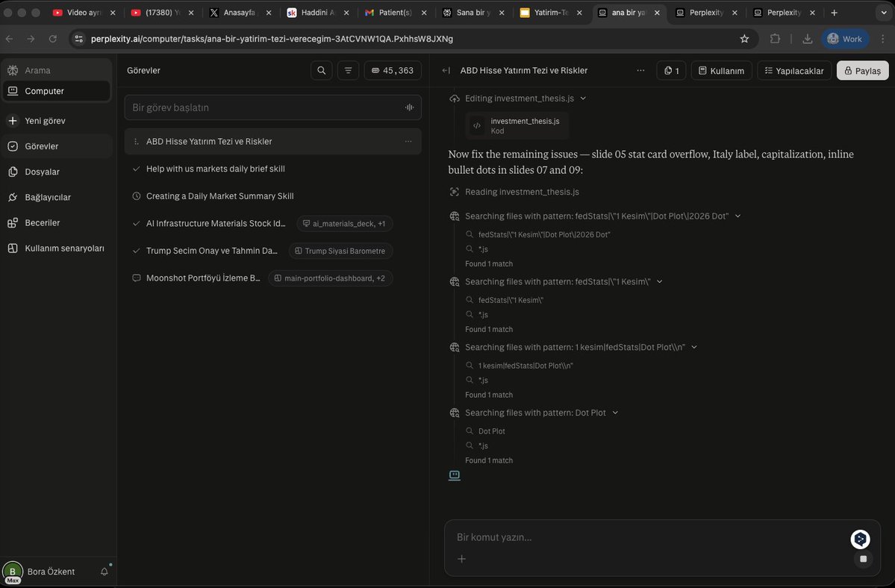Open the filter icon in Görevler panel

coord(348,70)
